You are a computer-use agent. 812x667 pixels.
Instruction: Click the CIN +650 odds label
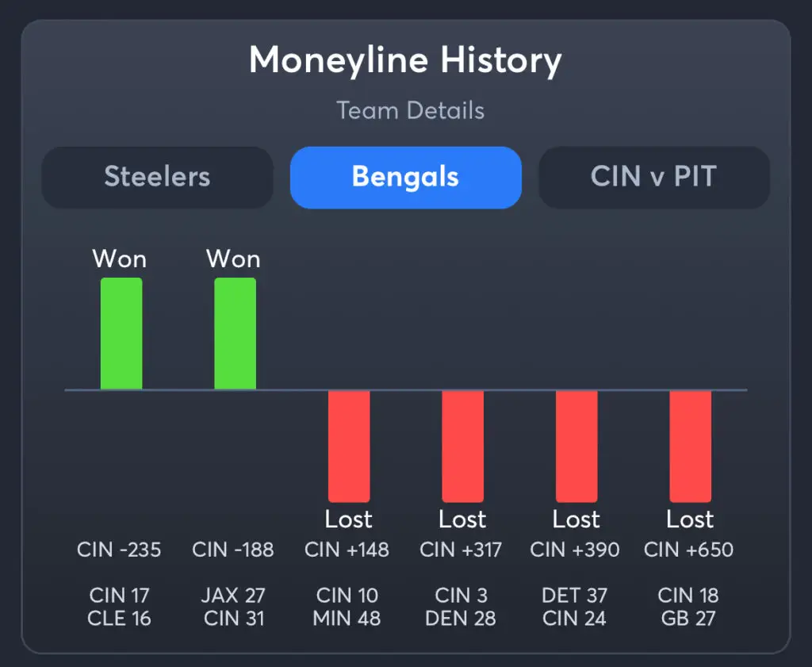pos(688,550)
